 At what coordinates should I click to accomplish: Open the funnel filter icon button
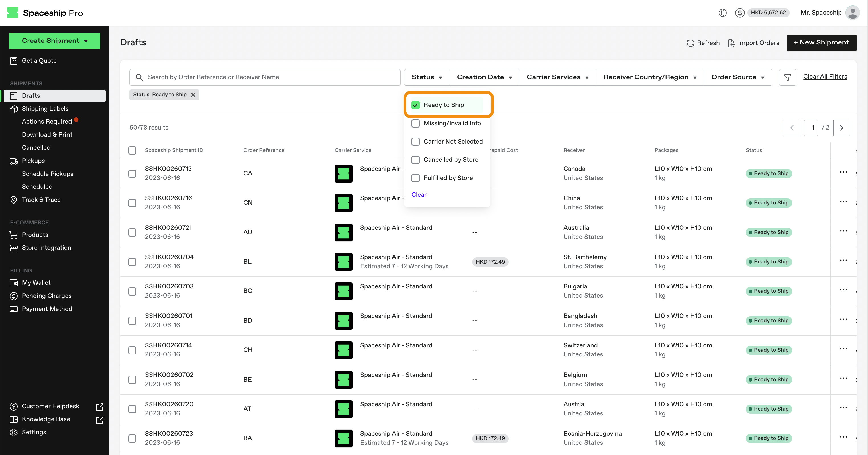tap(787, 77)
